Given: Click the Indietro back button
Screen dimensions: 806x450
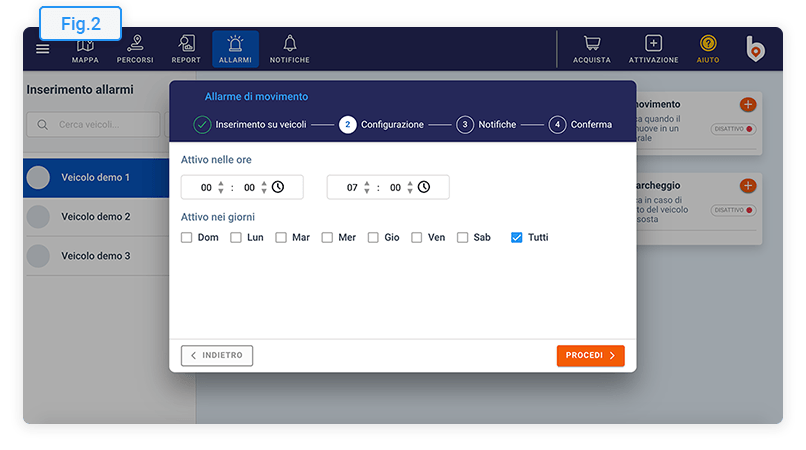Looking at the screenshot, I should pyautogui.click(x=217, y=355).
